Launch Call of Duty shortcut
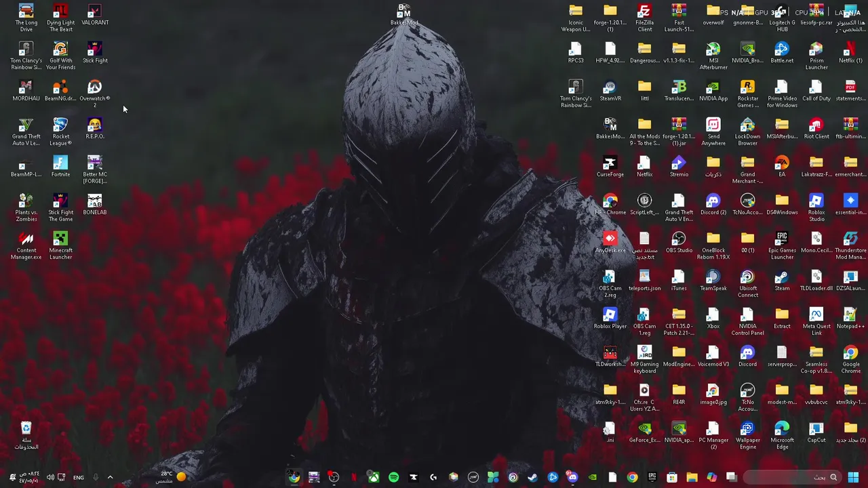 (x=816, y=91)
